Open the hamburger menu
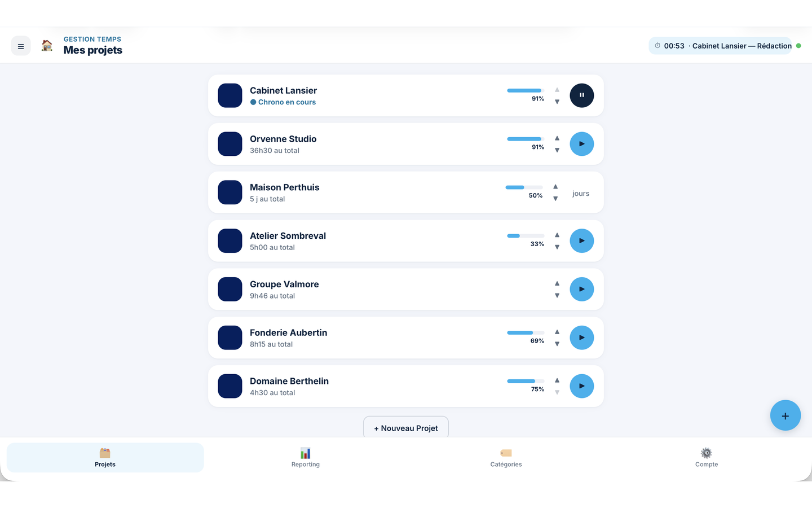Image resolution: width=812 pixels, height=508 pixels. pyautogui.click(x=21, y=46)
